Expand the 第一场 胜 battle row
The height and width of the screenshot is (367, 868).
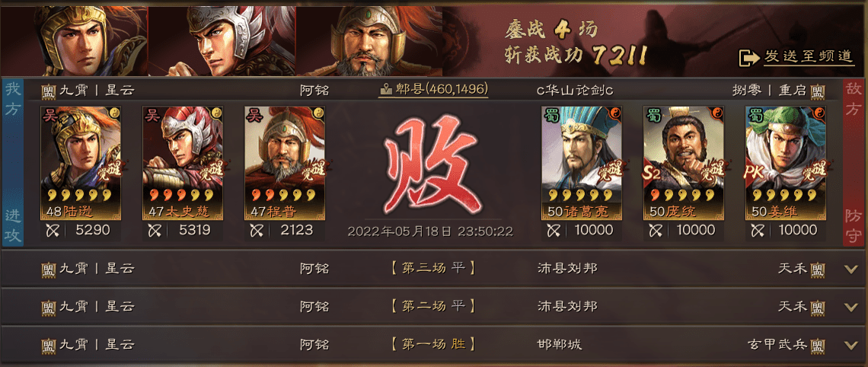click(433, 345)
